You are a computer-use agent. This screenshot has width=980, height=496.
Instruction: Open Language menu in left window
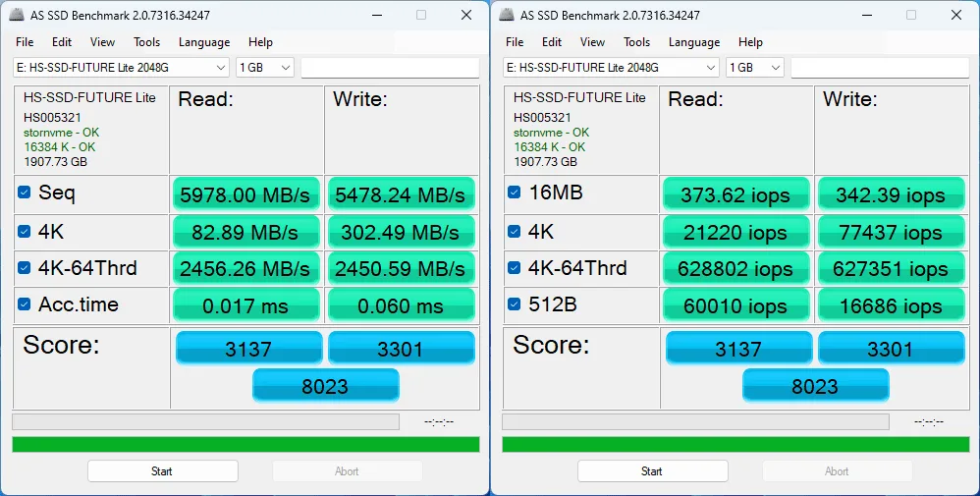204,42
